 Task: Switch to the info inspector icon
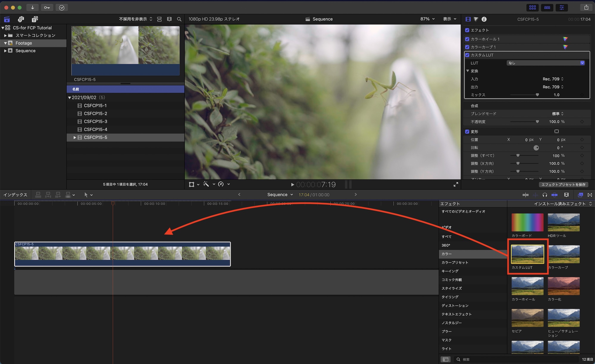click(484, 19)
